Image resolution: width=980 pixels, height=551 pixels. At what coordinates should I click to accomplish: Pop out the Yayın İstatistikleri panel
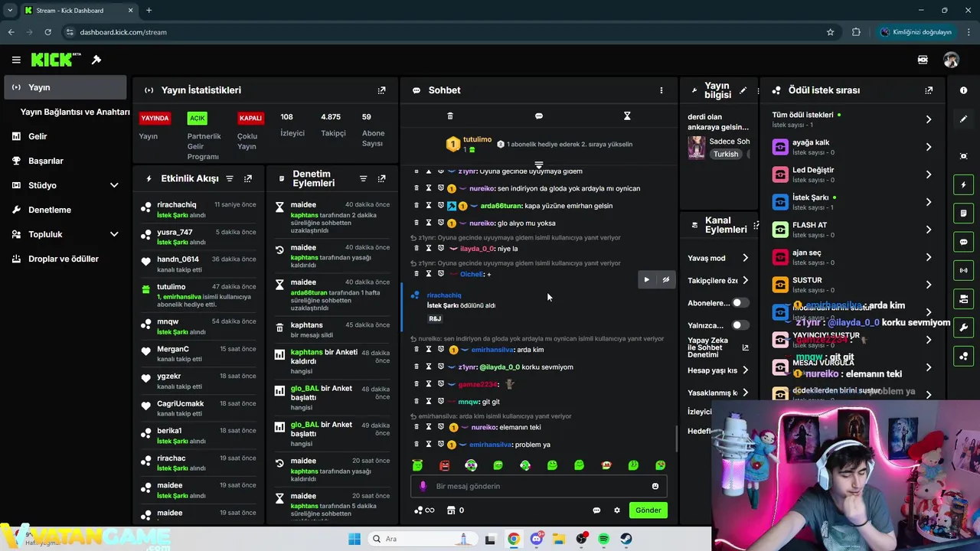click(x=381, y=90)
